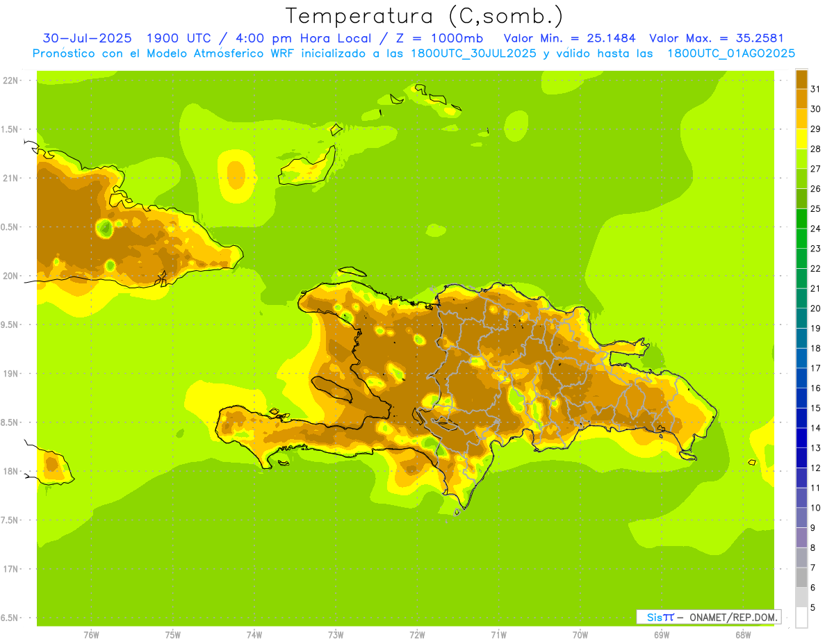This screenshot has width=834, height=644.
Task: Click the "75W" longitude axis label
Action: click(x=173, y=635)
